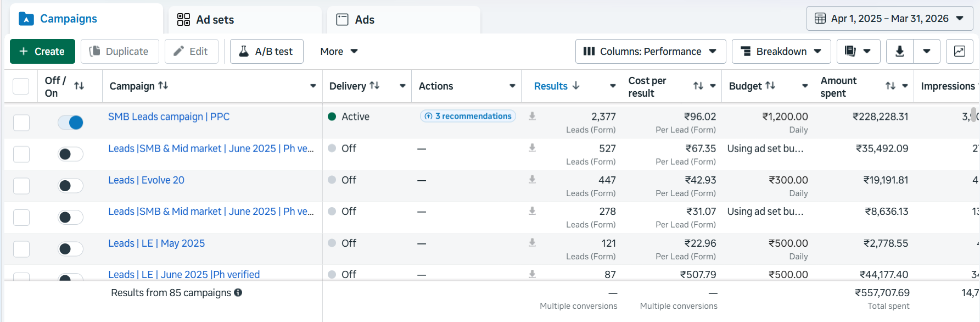Select the Leads | LE | May 2025 checkbox
980x322 pixels.
(21, 249)
